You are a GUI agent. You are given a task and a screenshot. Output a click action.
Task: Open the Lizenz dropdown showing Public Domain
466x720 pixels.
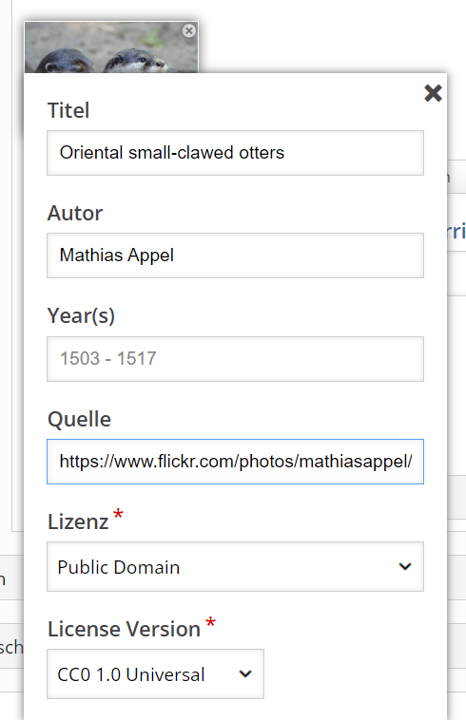[x=235, y=567]
